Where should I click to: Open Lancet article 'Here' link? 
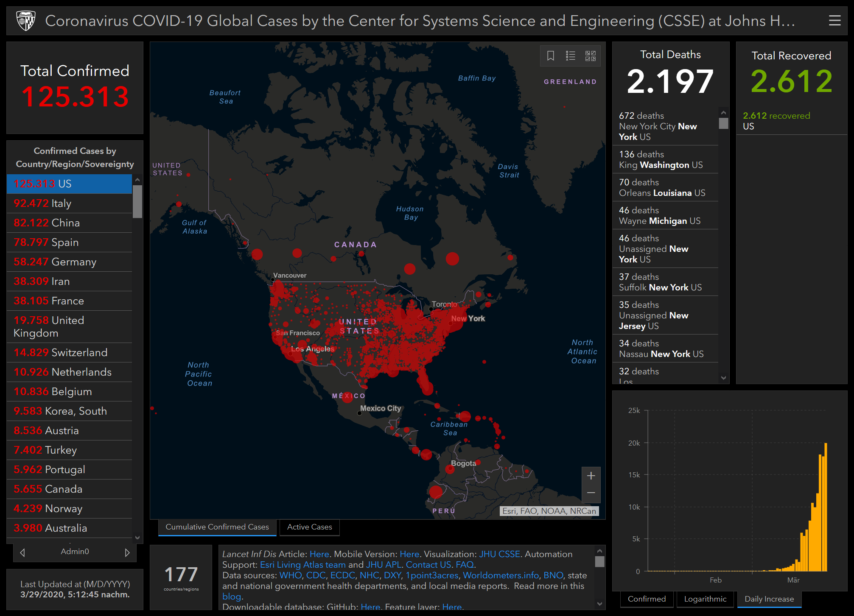pos(319,554)
